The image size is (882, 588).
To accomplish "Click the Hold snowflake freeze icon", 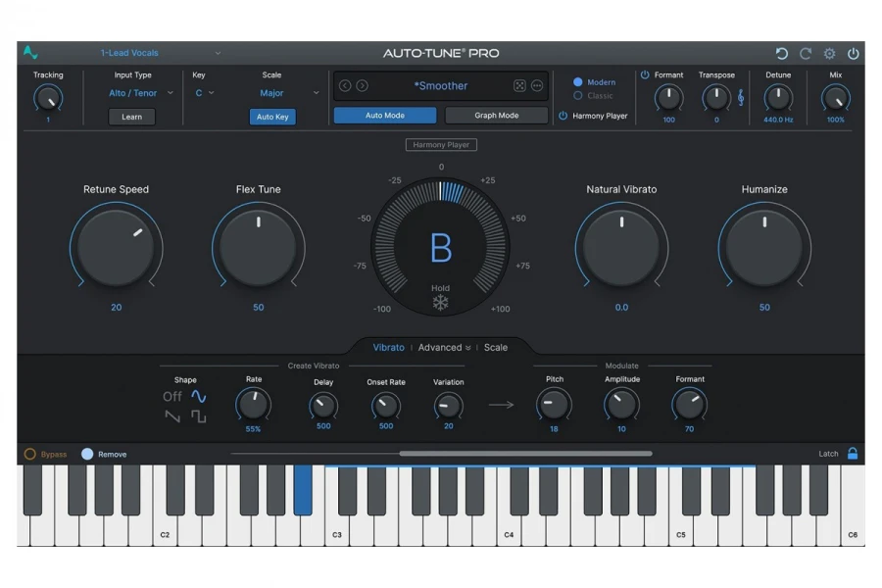I will pyautogui.click(x=440, y=303).
